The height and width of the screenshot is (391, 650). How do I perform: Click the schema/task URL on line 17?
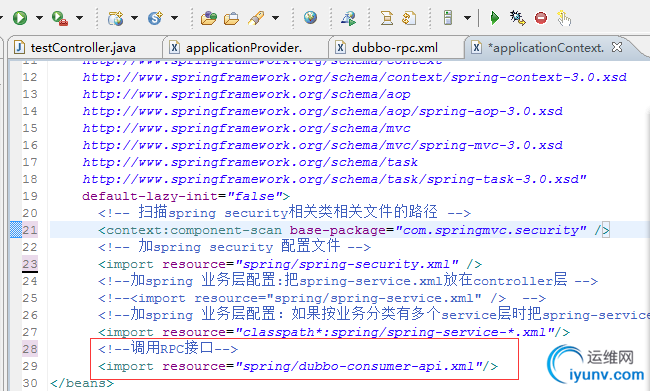(x=250, y=162)
